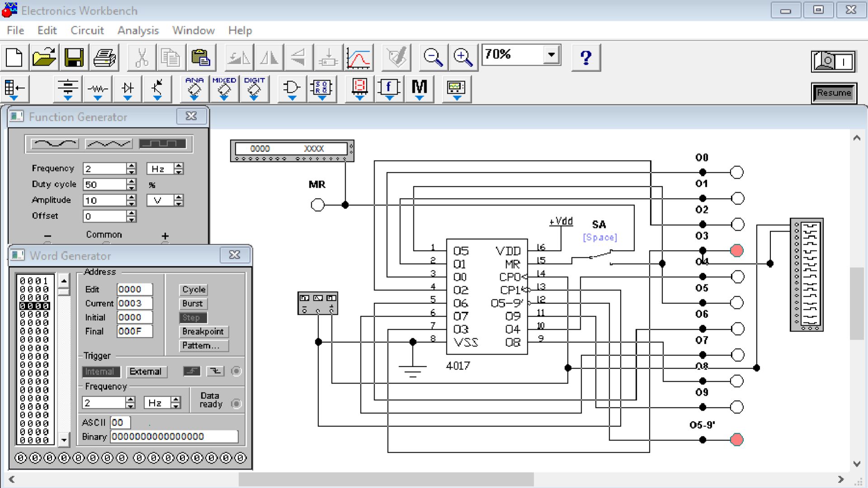Adjust amplitude value stepper
The width and height of the screenshot is (868, 488).
click(x=131, y=200)
